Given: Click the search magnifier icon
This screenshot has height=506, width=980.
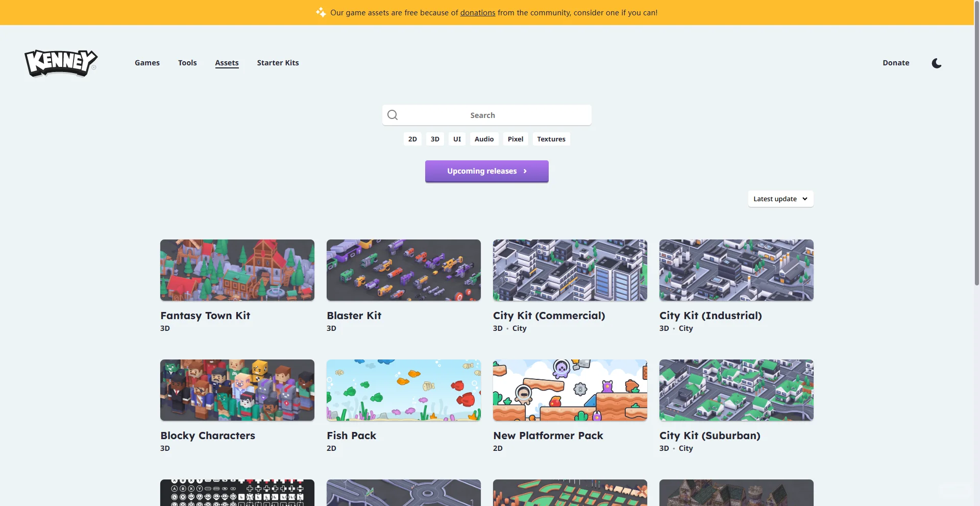Looking at the screenshot, I should [393, 115].
